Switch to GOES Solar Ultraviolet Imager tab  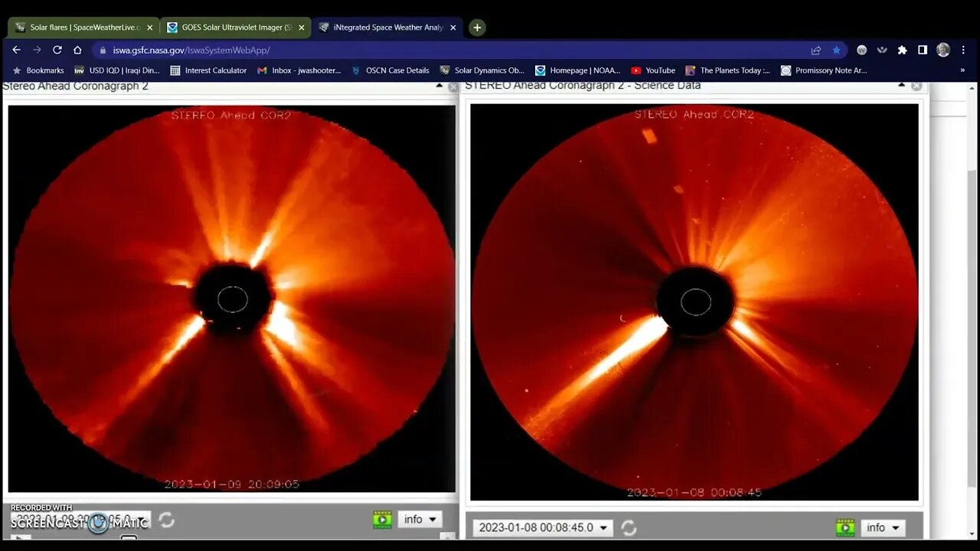pyautogui.click(x=236, y=28)
